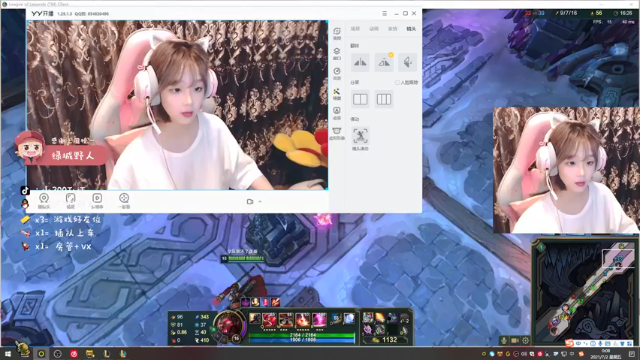The image size is (640, 360).
Task: Open the YY hamburger menu in title bar
Action: 384,13
